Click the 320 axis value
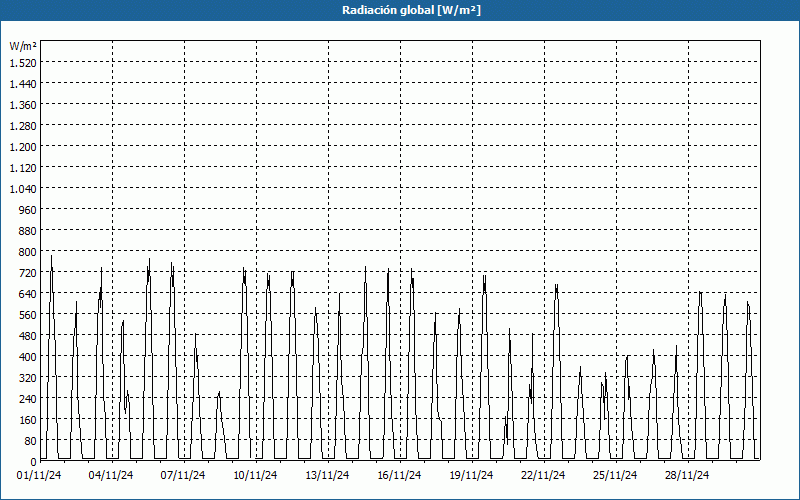 coord(28,378)
